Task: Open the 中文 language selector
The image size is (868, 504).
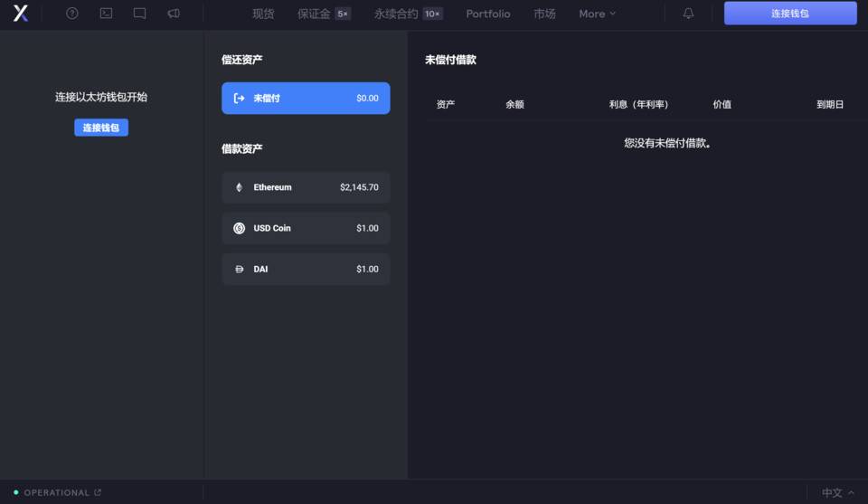Action: click(837, 493)
